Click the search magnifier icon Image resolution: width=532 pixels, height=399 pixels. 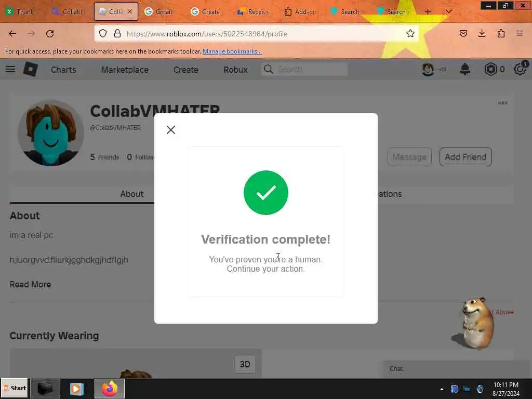pos(269,69)
